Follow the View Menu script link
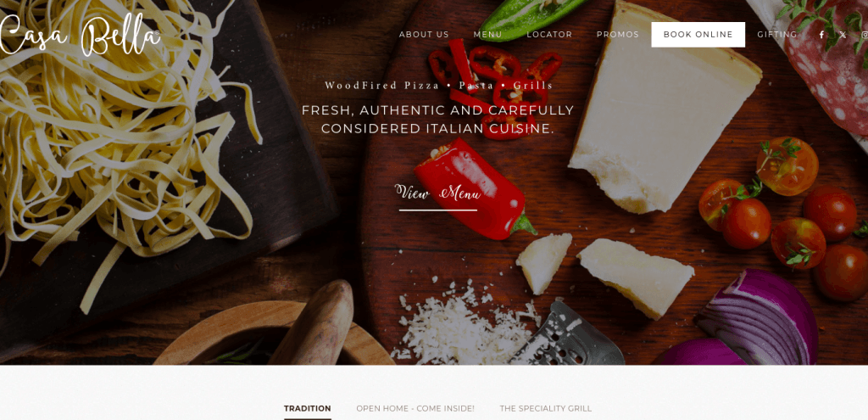868x420 pixels. click(x=438, y=193)
